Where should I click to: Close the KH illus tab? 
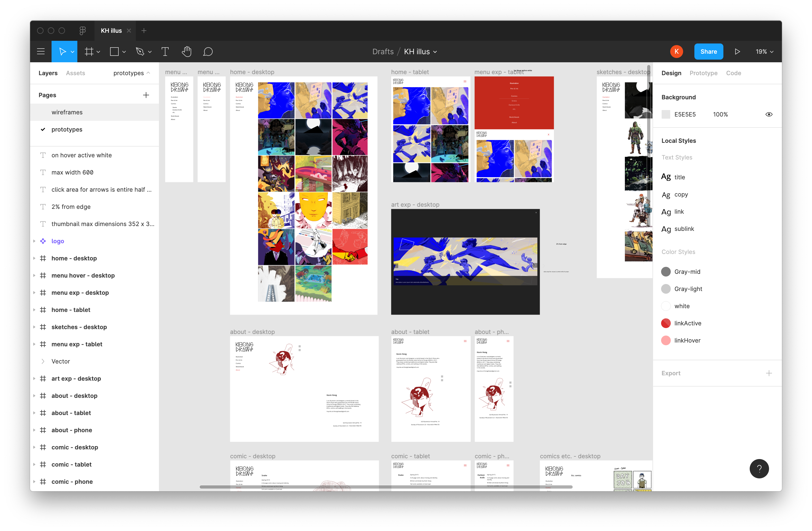(129, 31)
